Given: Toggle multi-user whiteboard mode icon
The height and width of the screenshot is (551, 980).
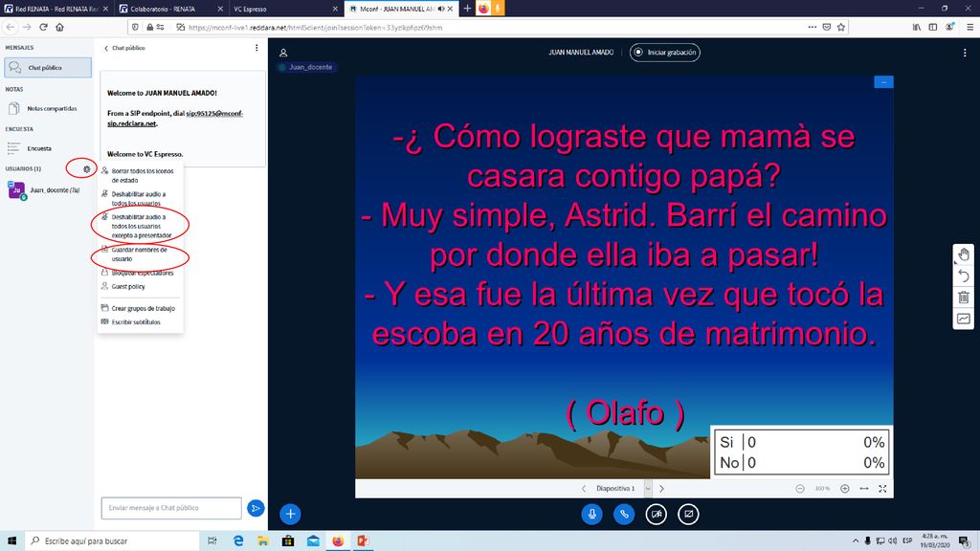Looking at the screenshot, I should (x=964, y=319).
